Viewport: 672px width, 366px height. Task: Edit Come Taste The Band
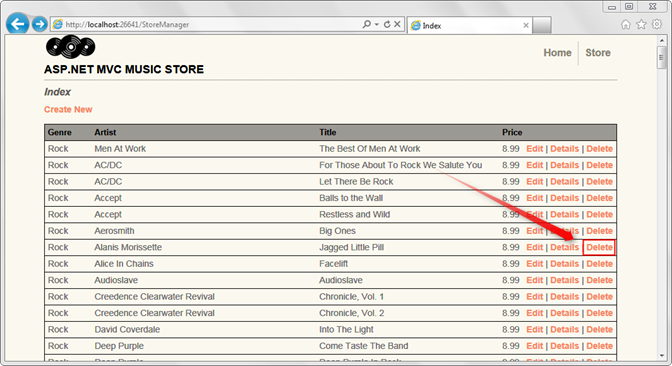point(534,346)
